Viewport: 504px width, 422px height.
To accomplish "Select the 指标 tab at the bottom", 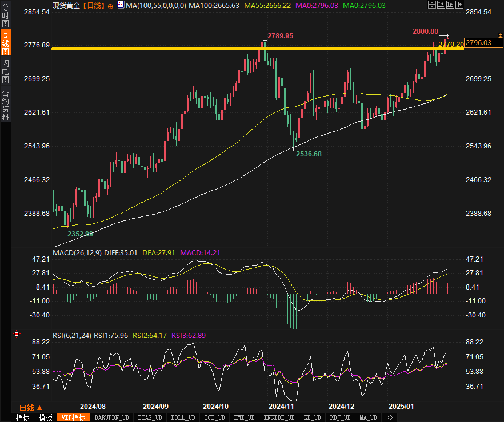I will click(x=22, y=417).
